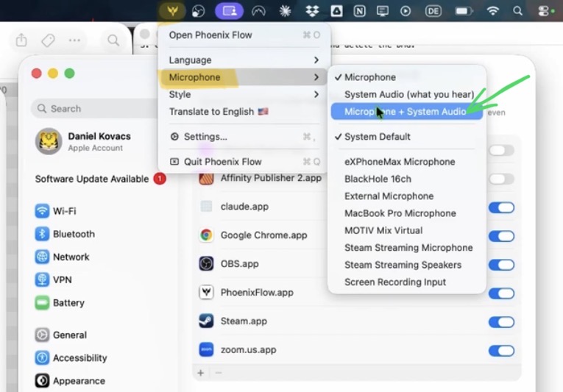
Task: Click the arch-shaped menu bar icon
Action: [x=258, y=11]
